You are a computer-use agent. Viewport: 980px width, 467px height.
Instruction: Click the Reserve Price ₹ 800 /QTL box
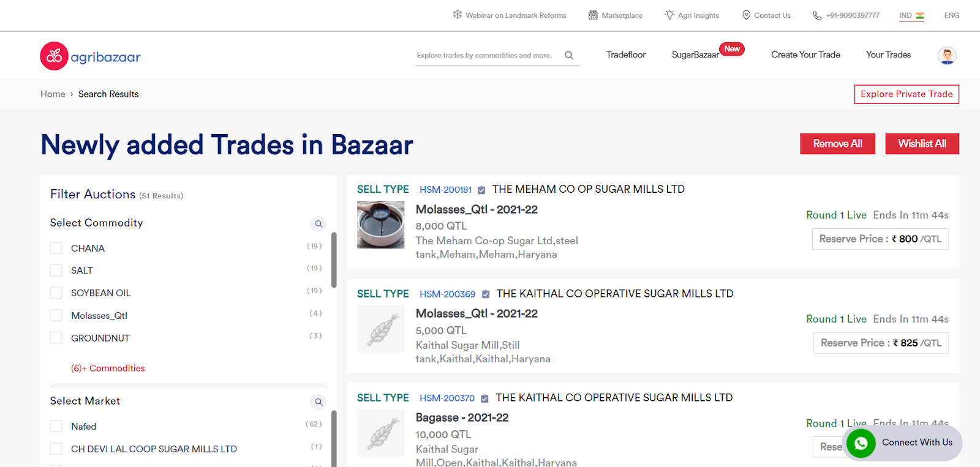[x=880, y=239]
